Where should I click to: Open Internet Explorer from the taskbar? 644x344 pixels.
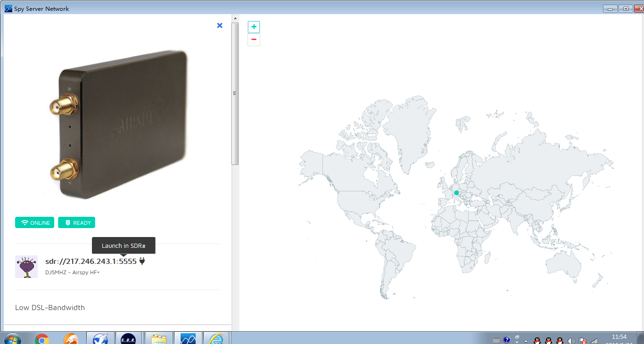pyautogui.click(x=216, y=338)
